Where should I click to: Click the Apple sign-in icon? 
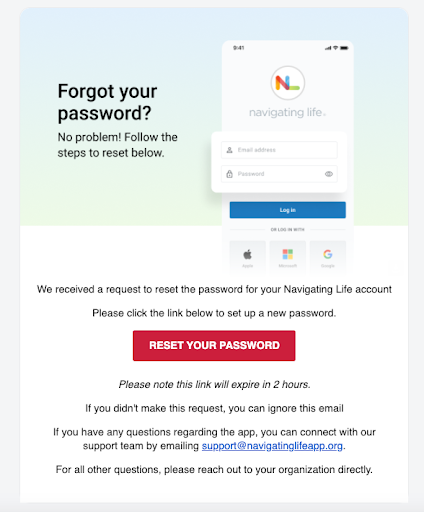247,255
